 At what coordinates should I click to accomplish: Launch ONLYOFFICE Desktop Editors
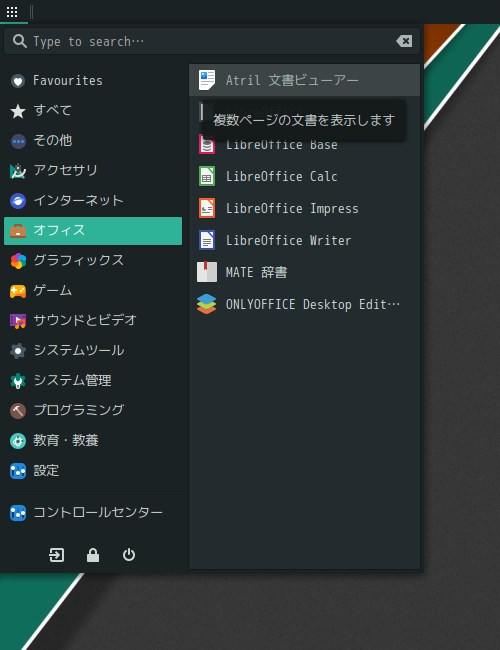coord(304,304)
